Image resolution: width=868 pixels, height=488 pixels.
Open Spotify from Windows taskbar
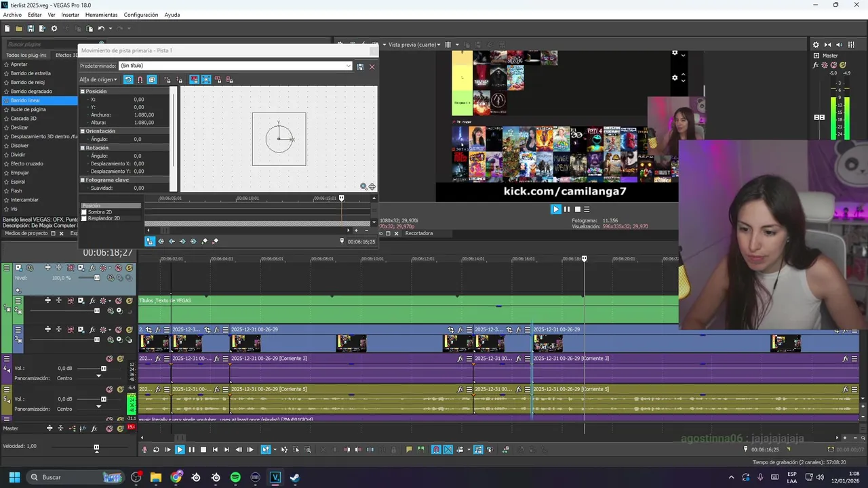pos(235,477)
